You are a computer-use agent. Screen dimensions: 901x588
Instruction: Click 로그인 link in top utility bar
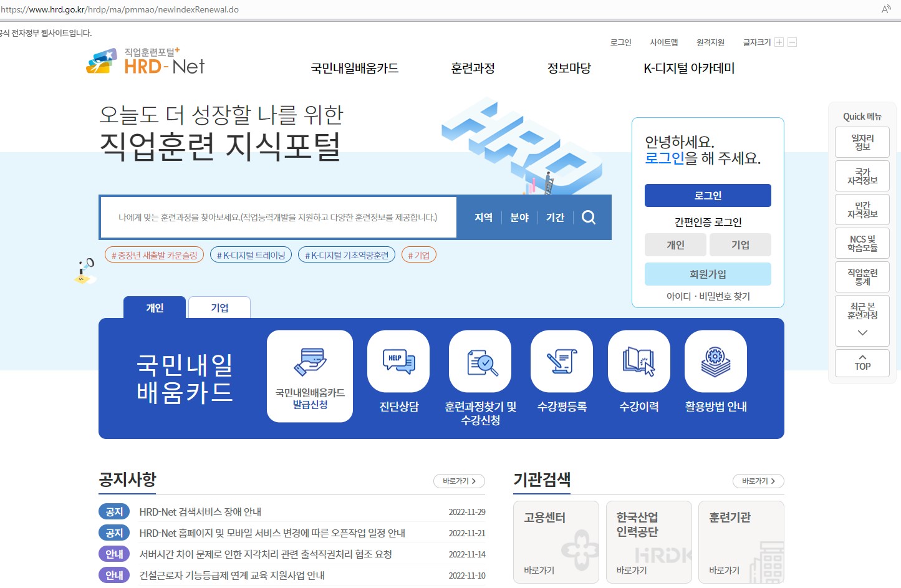620,42
